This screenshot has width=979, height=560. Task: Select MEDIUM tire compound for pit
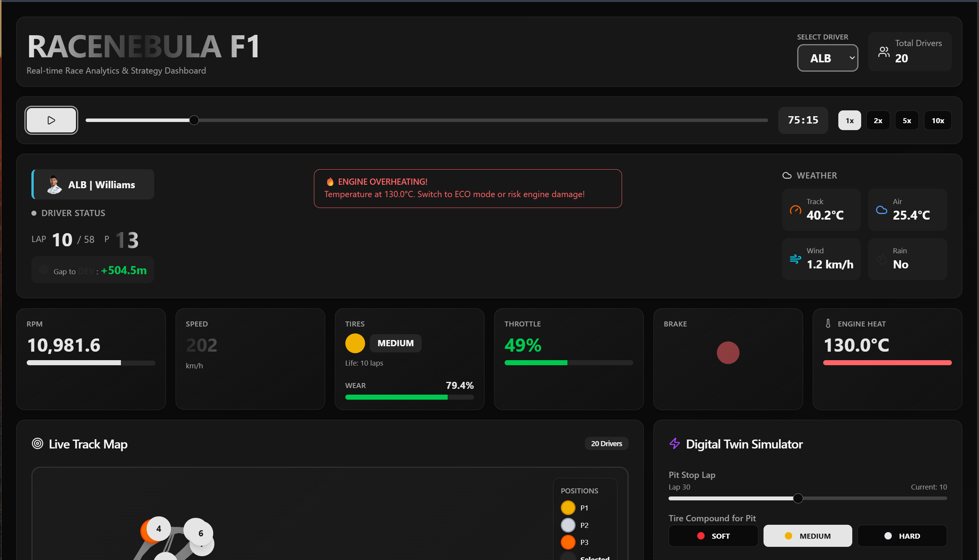click(807, 536)
